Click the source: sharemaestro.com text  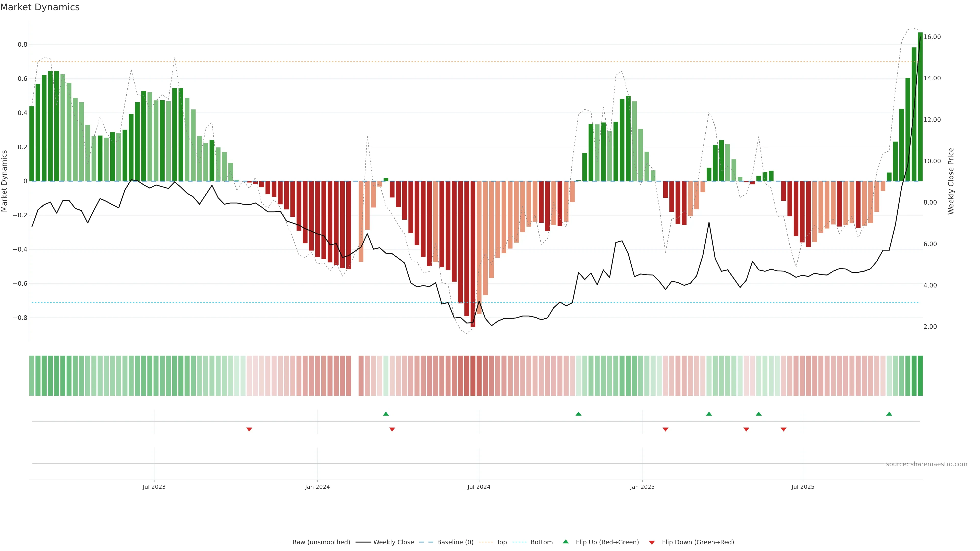tap(926, 464)
